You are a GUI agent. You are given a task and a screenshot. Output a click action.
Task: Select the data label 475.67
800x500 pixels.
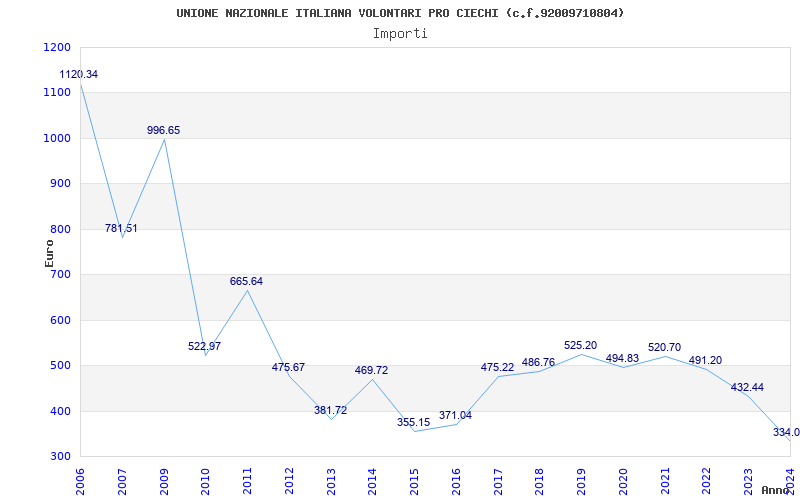click(x=288, y=367)
